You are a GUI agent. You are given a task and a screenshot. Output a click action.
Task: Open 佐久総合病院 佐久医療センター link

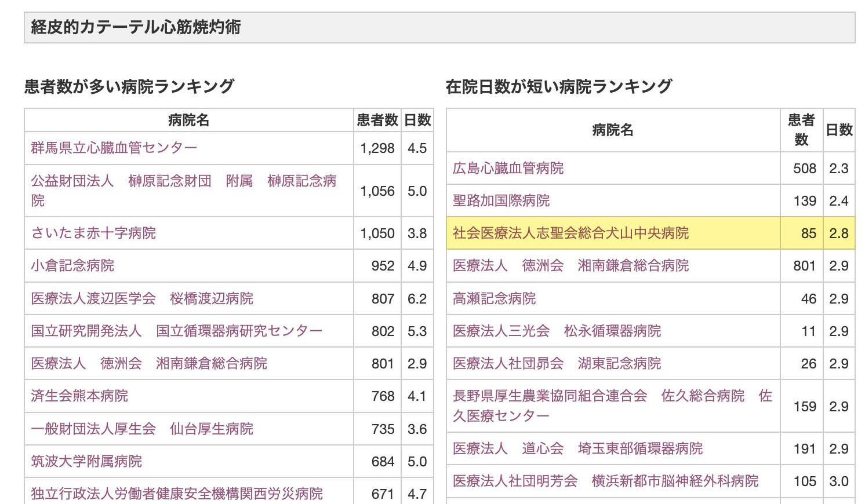point(612,406)
